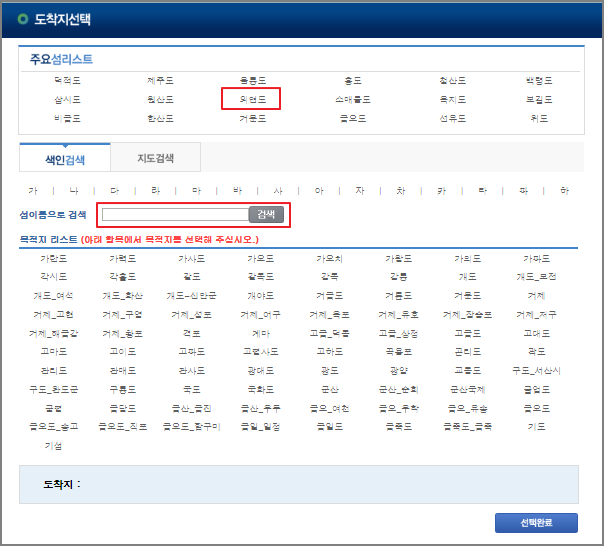This screenshot has width=604, height=546.
Task: Select destination 고대도
Action: click(537, 333)
